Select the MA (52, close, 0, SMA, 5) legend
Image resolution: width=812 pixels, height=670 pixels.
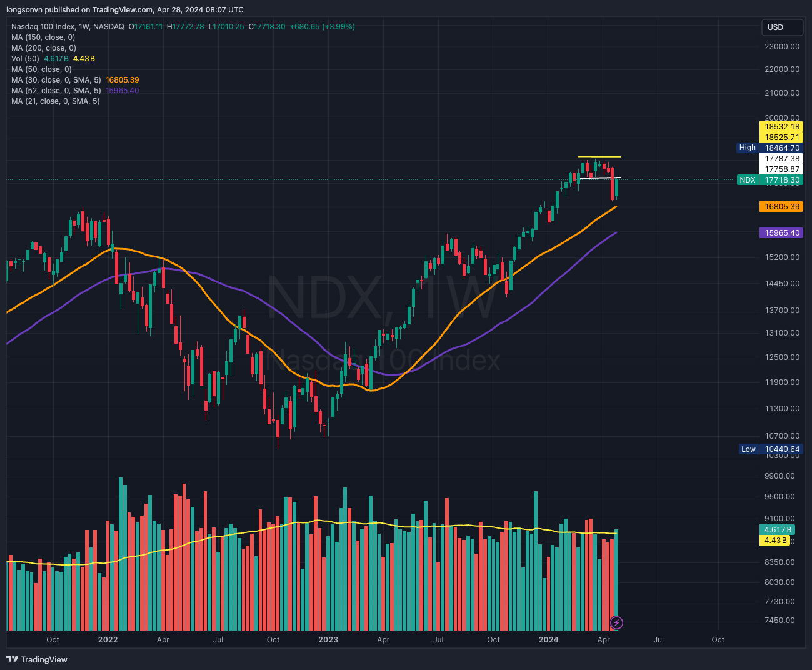56,91
